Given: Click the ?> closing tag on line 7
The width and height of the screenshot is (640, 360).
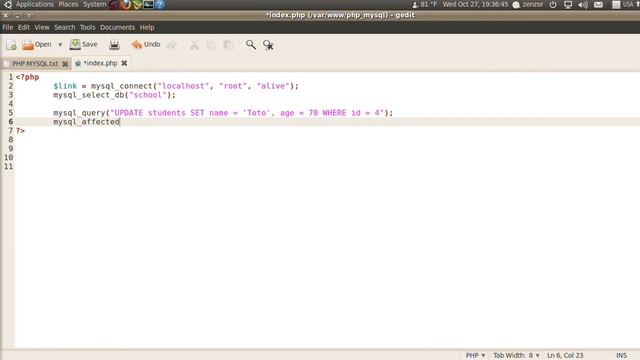Looking at the screenshot, I should 20,131.
